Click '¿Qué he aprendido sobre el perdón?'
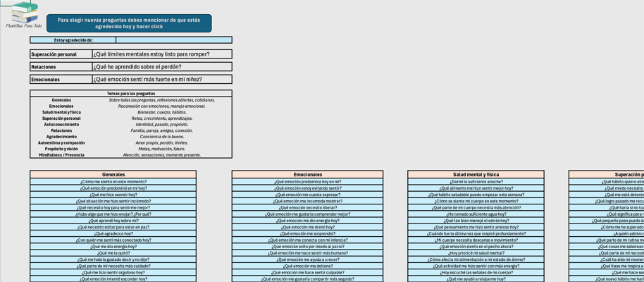The height and width of the screenshot is (282, 644). [163, 66]
